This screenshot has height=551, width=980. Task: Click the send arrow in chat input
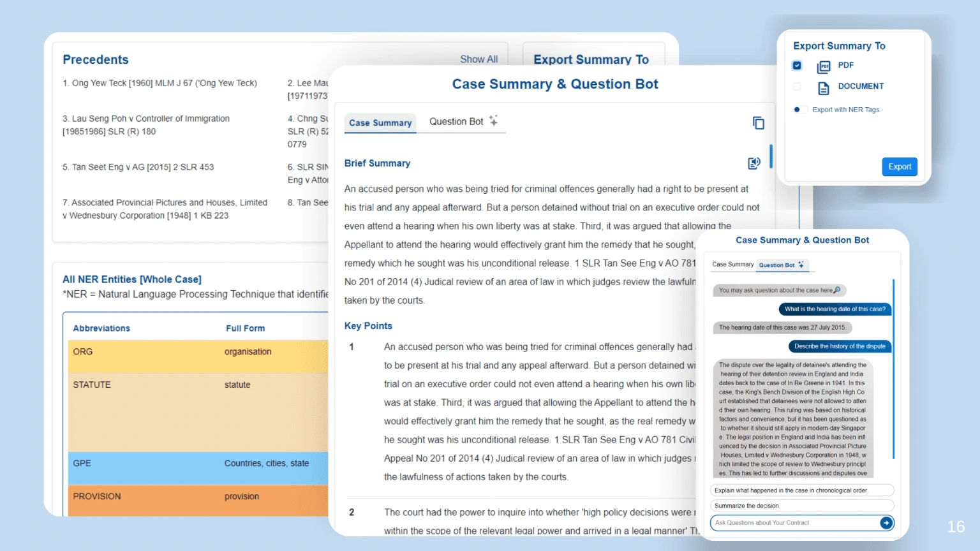click(886, 523)
